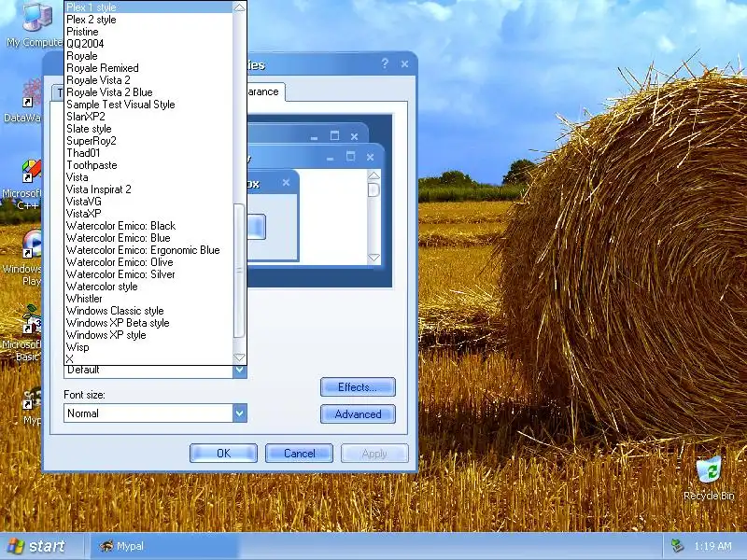Choose Watercolor Emico: Ergonomic Blue

coord(148,250)
